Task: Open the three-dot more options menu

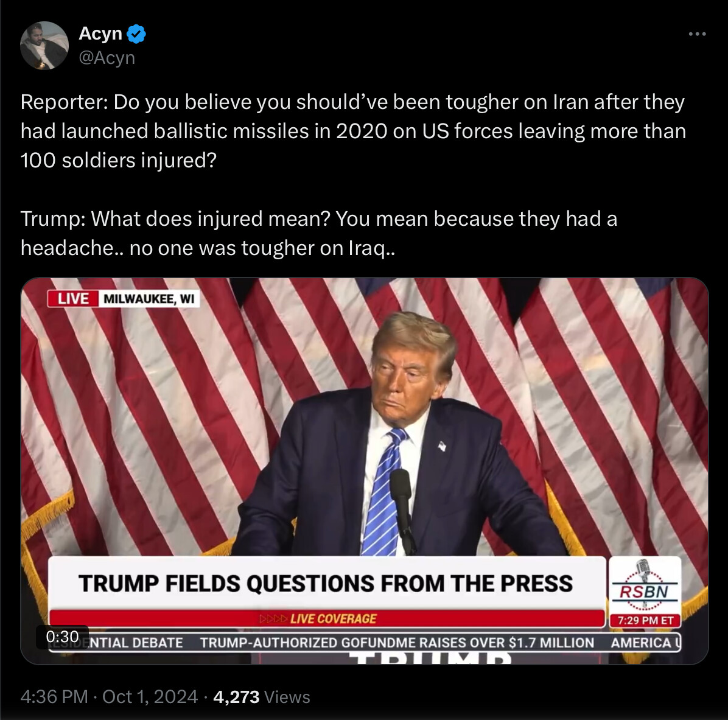Action: [697, 34]
